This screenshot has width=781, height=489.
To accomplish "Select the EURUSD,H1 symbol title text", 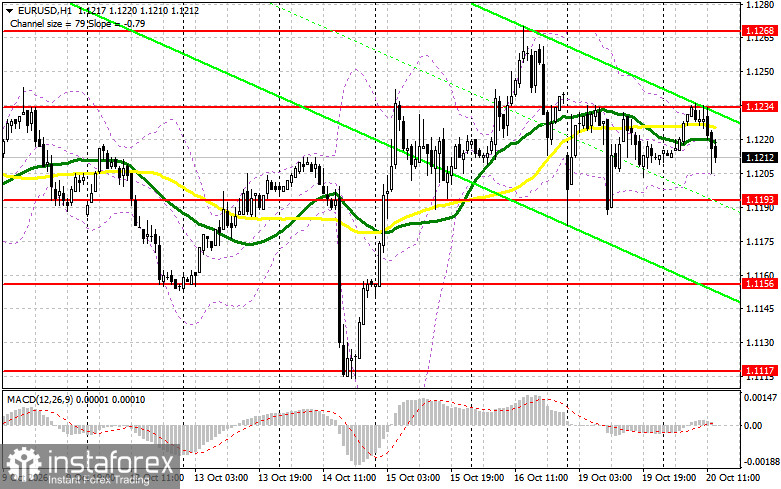I will point(43,10).
